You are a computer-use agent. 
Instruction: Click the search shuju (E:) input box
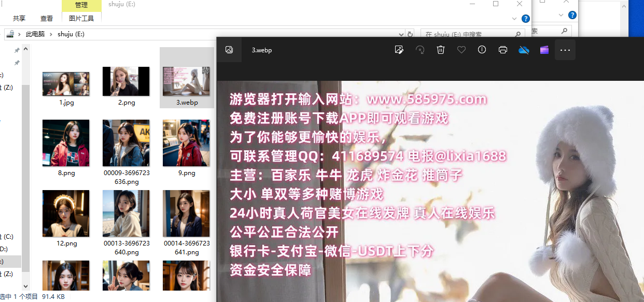click(x=467, y=34)
